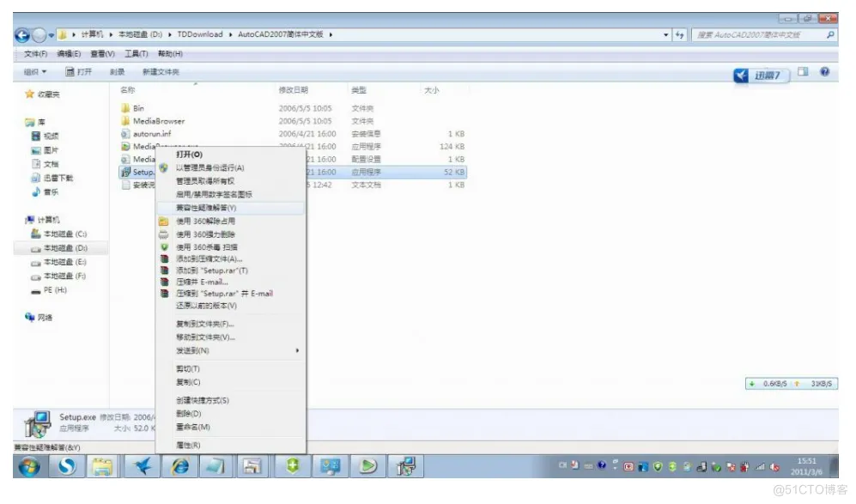Choose 以管理员身份运行(A) in context menu

pos(209,167)
